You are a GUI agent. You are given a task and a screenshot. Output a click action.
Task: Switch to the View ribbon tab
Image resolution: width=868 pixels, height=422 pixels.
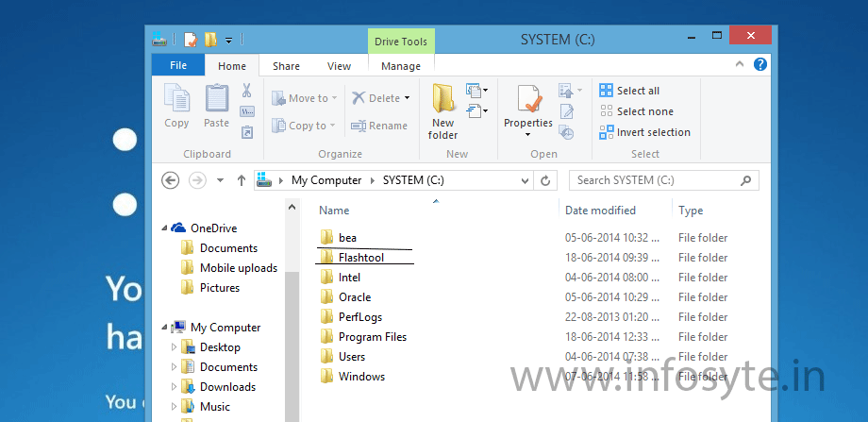click(x=340, y=66)
